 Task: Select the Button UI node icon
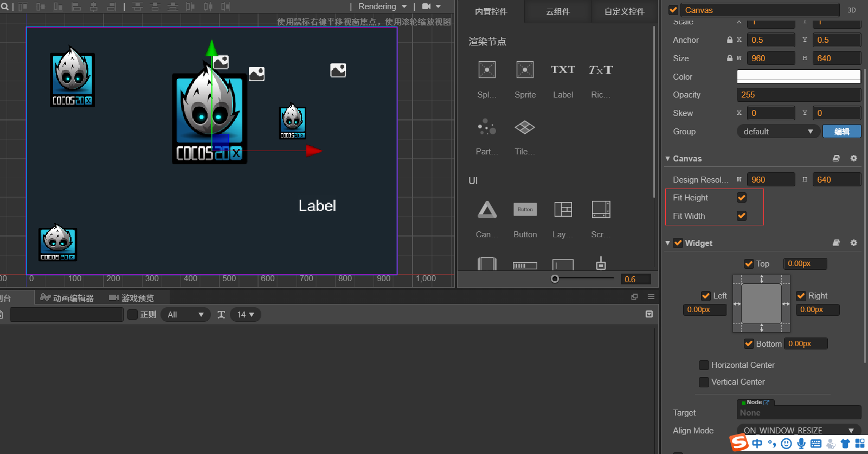click(525, 209)
